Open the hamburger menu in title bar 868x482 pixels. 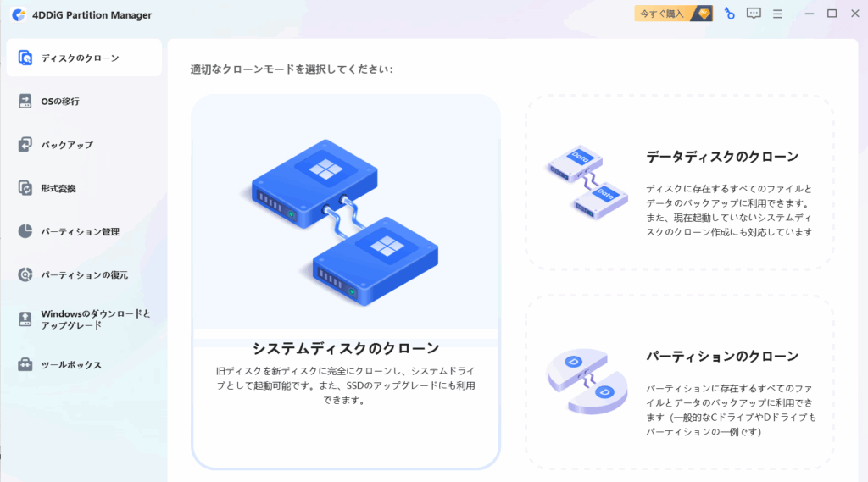pos(778,14)
